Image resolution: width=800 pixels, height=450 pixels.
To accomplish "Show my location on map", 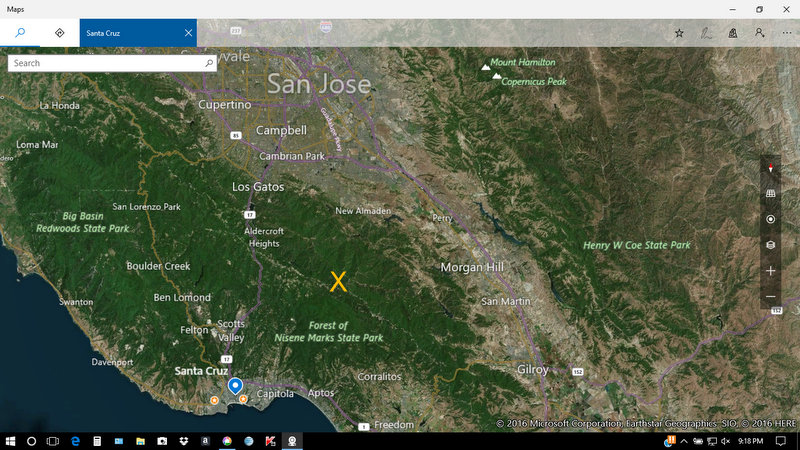I will point(770,219).
